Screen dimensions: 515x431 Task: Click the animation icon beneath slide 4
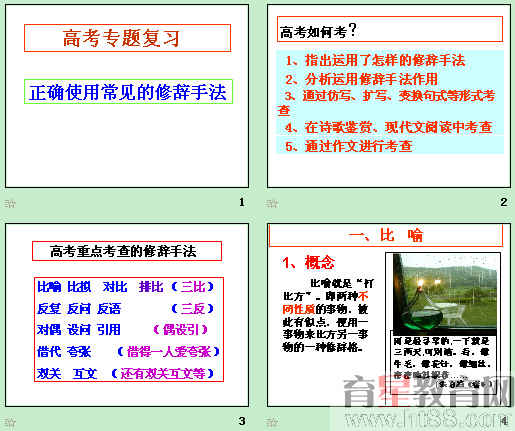[272, 422]
